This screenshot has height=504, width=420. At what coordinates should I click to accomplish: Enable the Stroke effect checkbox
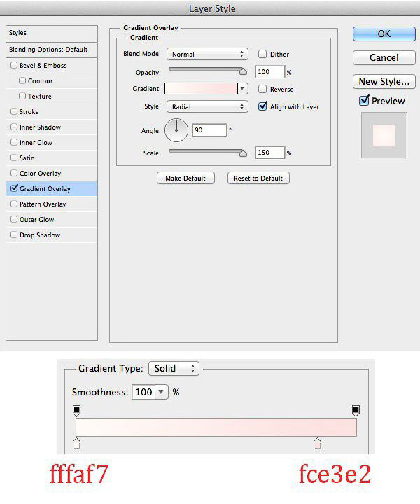14,111
